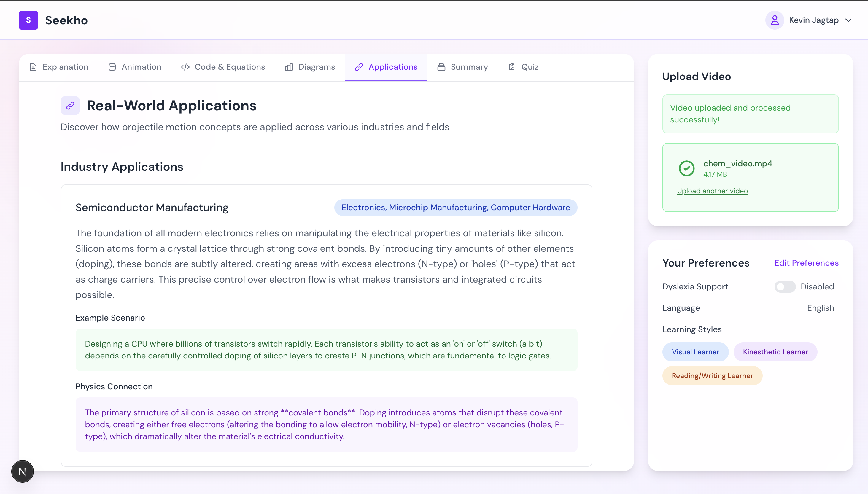
Task: Click the Explanation tab document icon
Action: pos(33,67)
